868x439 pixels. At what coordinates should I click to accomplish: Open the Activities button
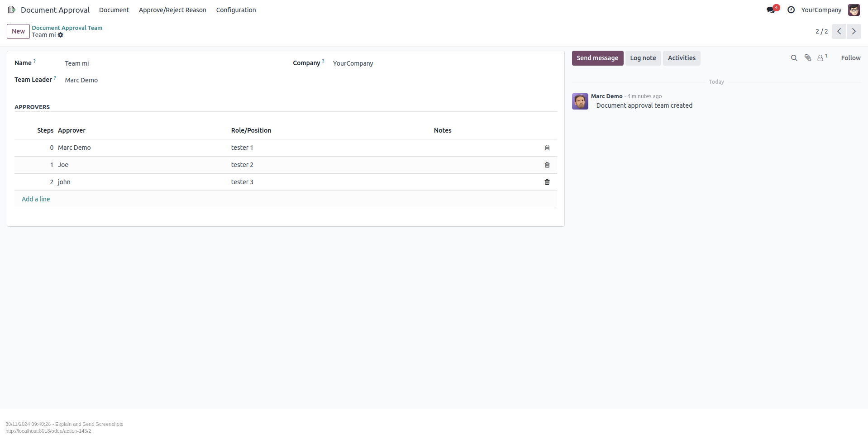pos(682,58)
